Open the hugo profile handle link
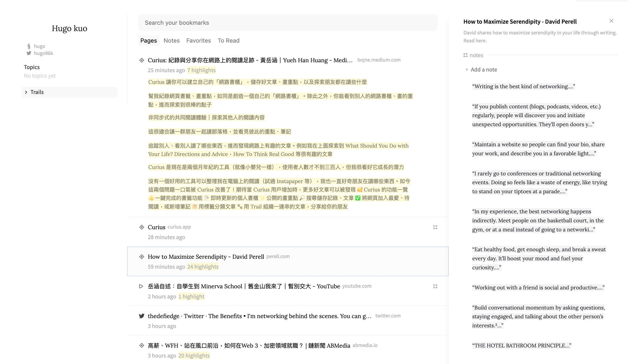The width and height of the screenshot is (628, 364). [40, 46]
